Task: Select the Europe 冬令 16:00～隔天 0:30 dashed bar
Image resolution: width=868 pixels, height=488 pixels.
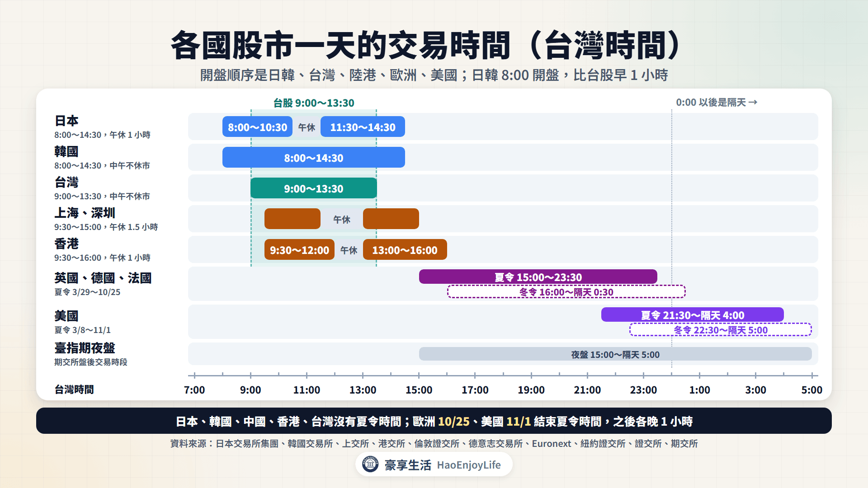Action: pyautogui.click(x=566, y=292)
